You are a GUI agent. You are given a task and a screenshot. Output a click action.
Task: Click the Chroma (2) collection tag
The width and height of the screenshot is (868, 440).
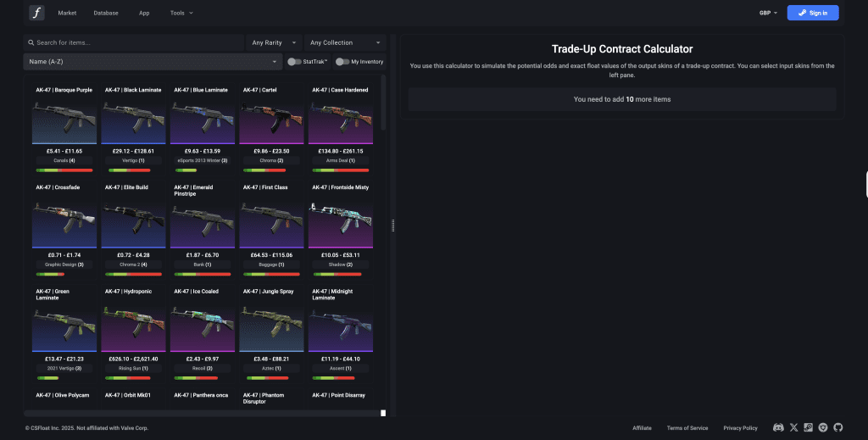tap(271, 160)
